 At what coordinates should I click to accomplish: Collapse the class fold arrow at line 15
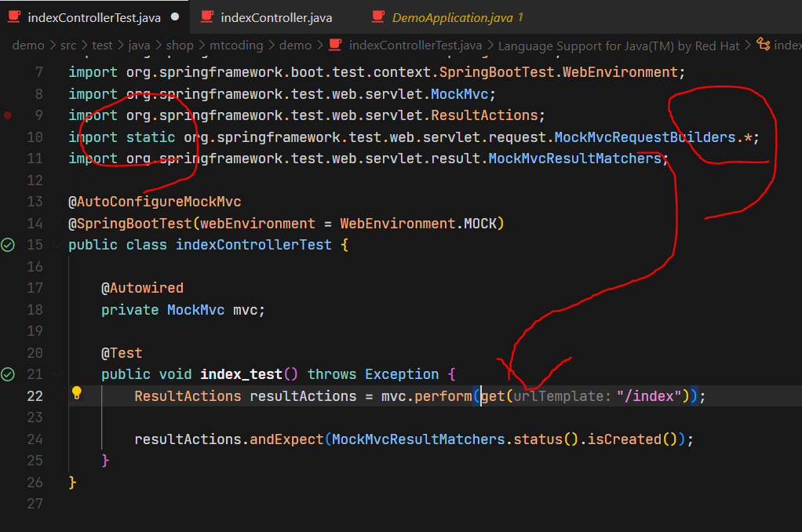tap(57, 245)
